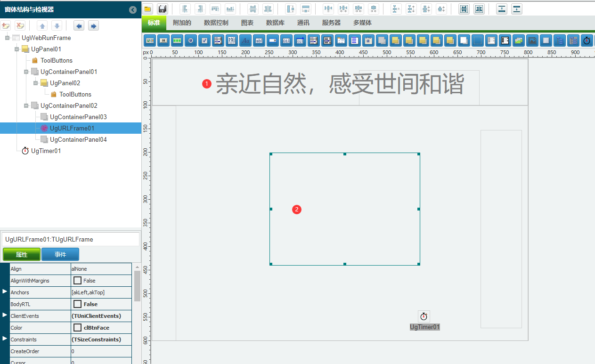Click the left arrow icon in structure panel
595x364 pixels.
coord(79,26)
